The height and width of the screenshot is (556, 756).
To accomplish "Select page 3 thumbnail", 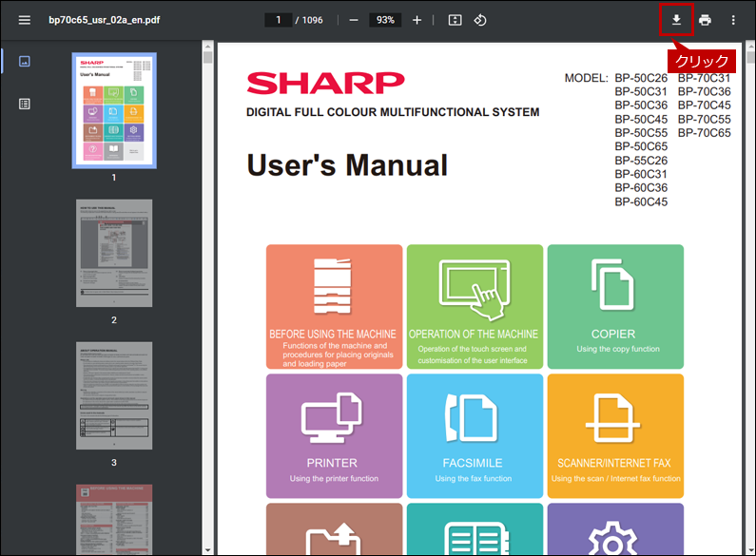I will point(114,395).
